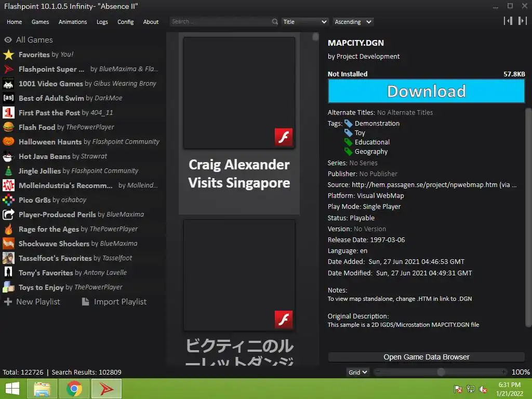Click the muted volume tray icon
This screenshot has height=399, width=532.
[x=483, y=389]
